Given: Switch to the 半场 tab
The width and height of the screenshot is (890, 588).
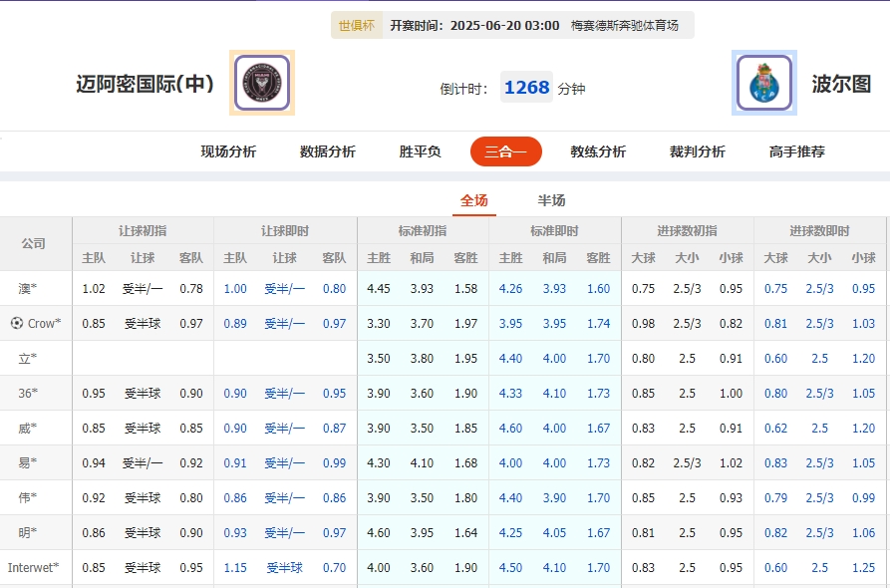Looking at the screenshot, I should (552, 200).
